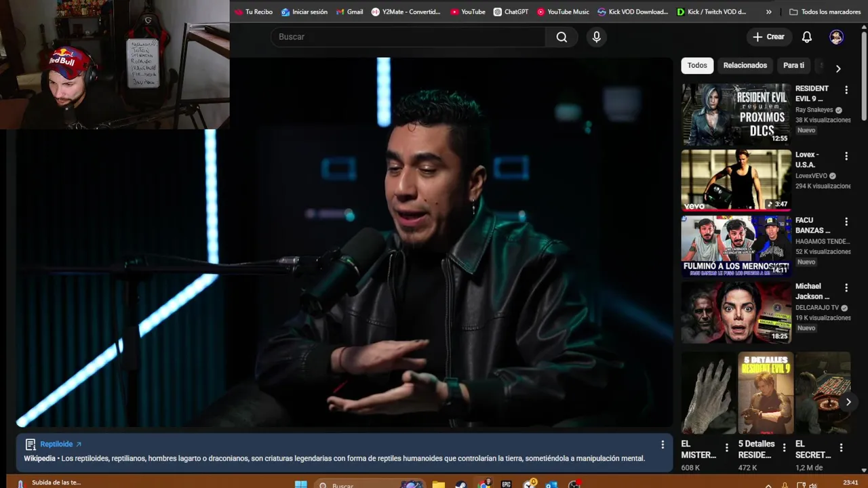Open the Windows Start button
Viewport: 868px width, 488px height.
click(301, 485)
